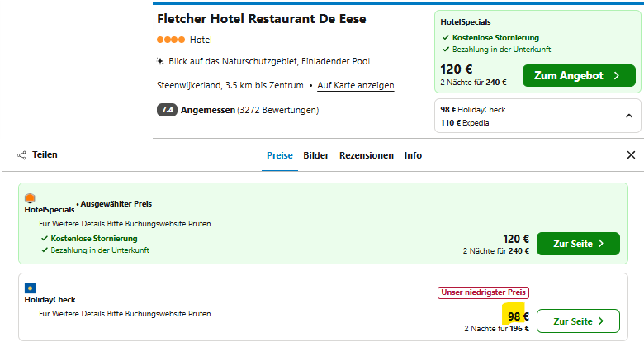Close the hotel details panel

tap(631, 155)
